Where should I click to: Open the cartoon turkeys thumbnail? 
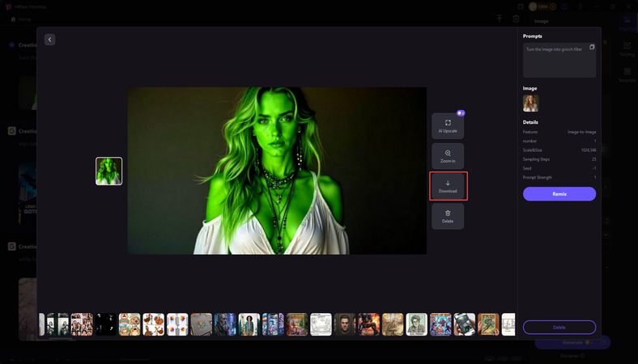(x=153, y=324)
